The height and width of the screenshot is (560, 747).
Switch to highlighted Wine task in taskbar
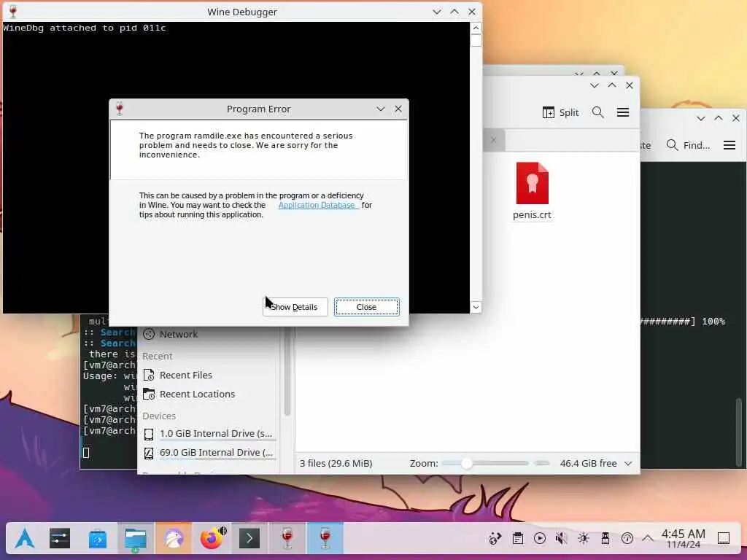tap(325, 539)
